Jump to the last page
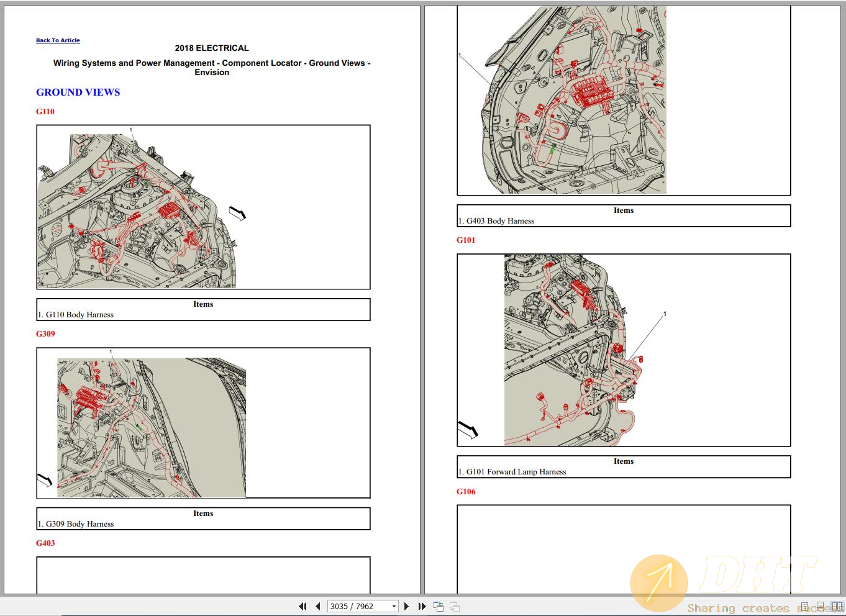This screenshot has height=616, width=846. (x=422, y=606)
